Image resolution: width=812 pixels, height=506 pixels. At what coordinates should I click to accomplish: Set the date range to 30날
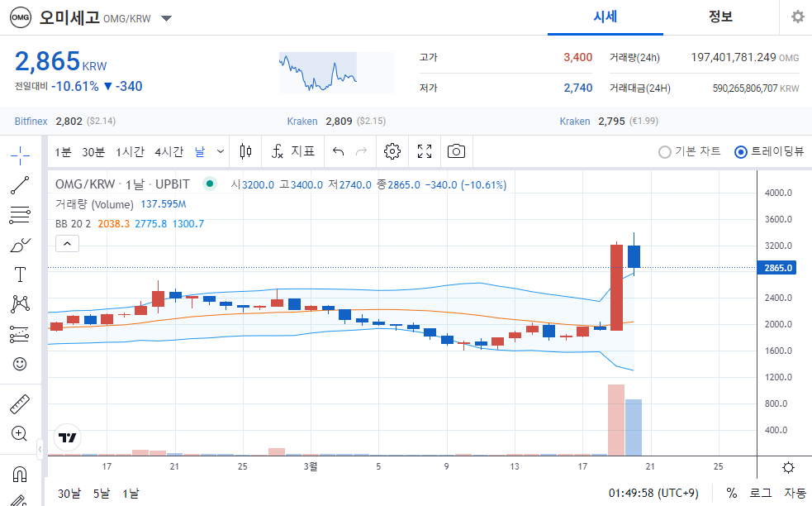[x=69, y=494]
